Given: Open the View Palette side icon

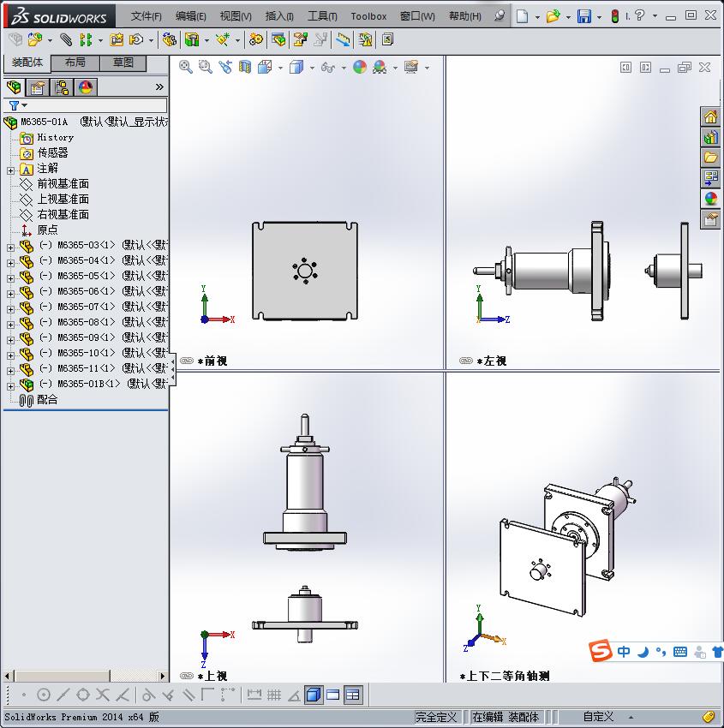Looking at the screenshot, I should [x=710, y=178].
